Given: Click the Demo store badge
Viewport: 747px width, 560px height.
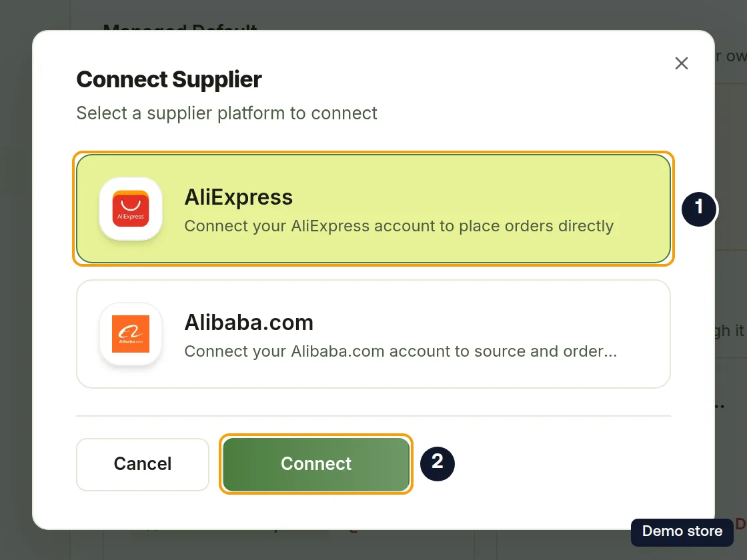Looking at the screenshot, I should [x=682, y=531].
